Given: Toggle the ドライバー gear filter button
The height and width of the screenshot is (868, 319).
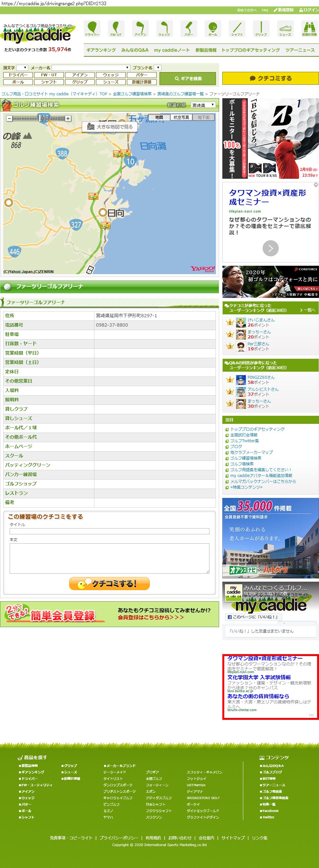Looking at the screenshot, I should click(18, 75).
